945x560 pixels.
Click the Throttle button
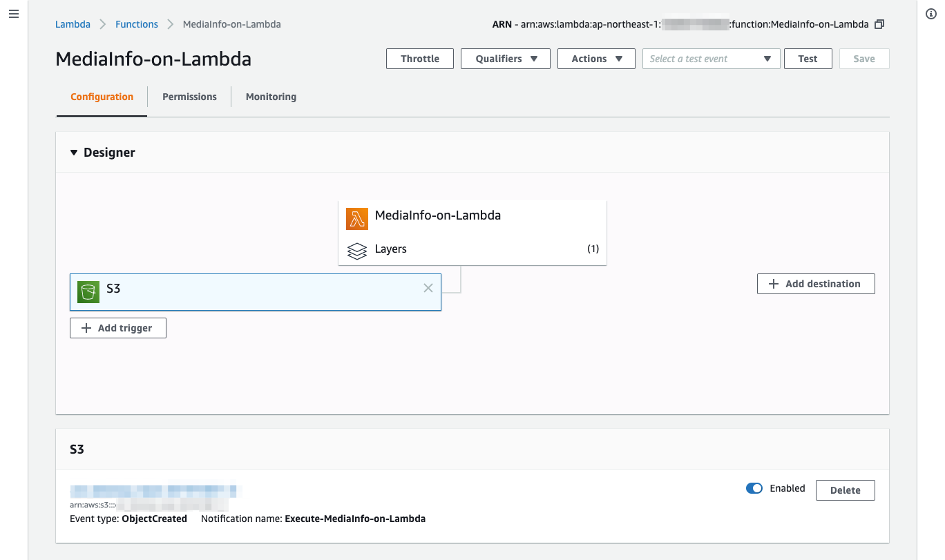click(419, 59)
